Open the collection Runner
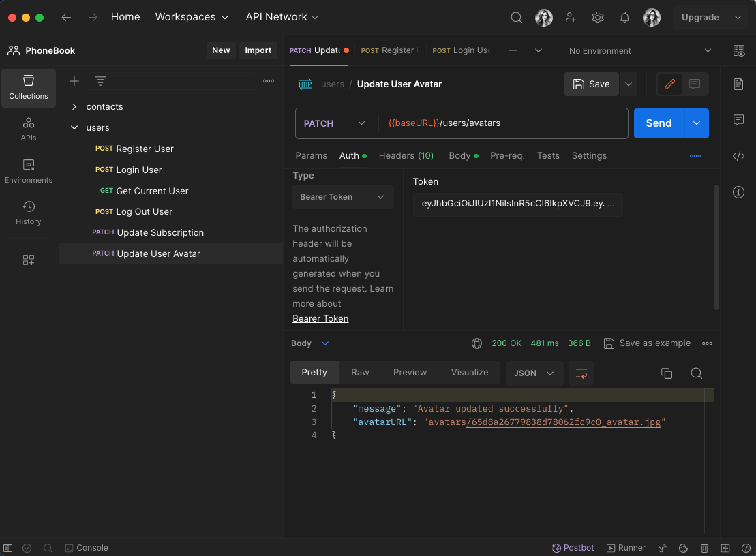Image resolution: width=756 pixels, height=556 pixels. 626,548
